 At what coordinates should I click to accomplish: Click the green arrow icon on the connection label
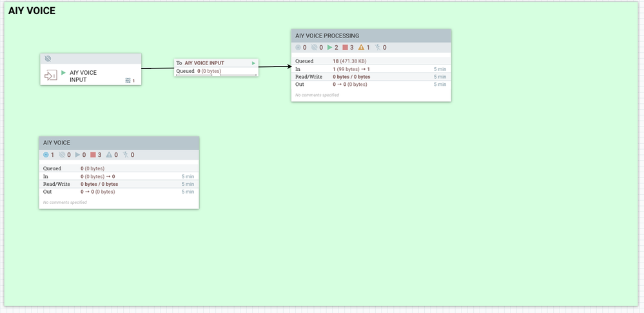tap(254, 63)
